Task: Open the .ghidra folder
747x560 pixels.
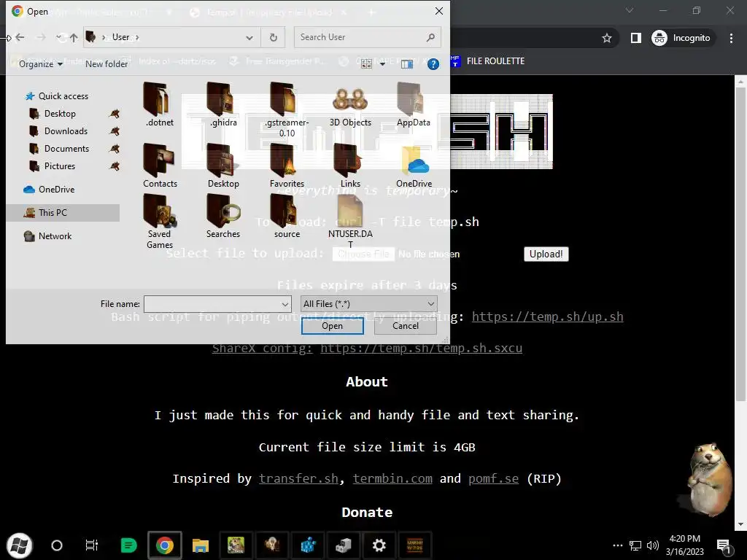Action: (x=223, y=104)
